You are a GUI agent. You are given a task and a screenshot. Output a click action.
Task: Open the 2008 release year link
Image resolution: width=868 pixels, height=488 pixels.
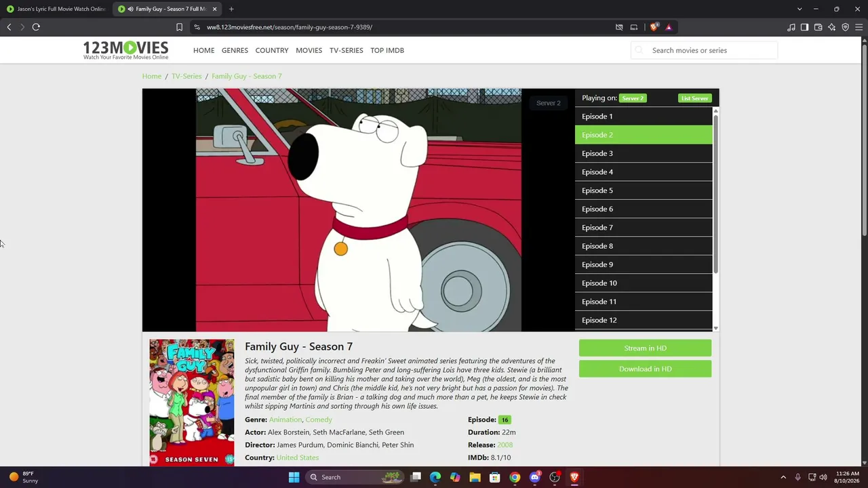(x=505, y=445)
